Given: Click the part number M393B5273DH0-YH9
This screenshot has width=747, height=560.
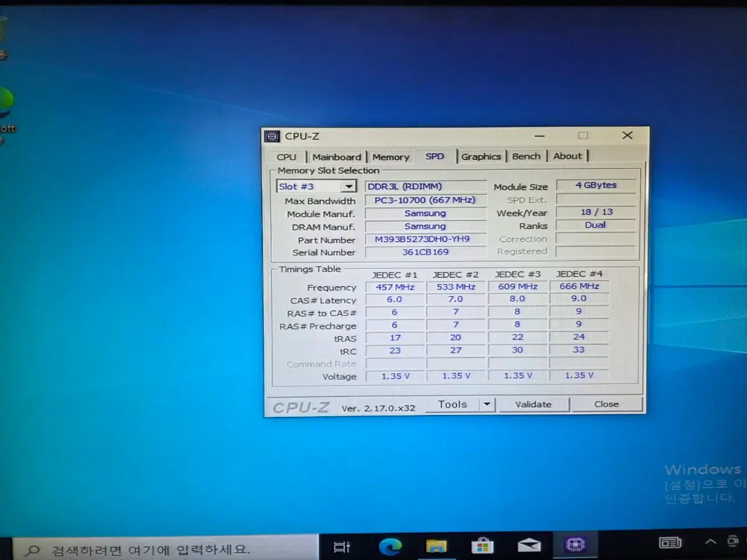Looking at the screenshot, I should [x=425, y=240].
